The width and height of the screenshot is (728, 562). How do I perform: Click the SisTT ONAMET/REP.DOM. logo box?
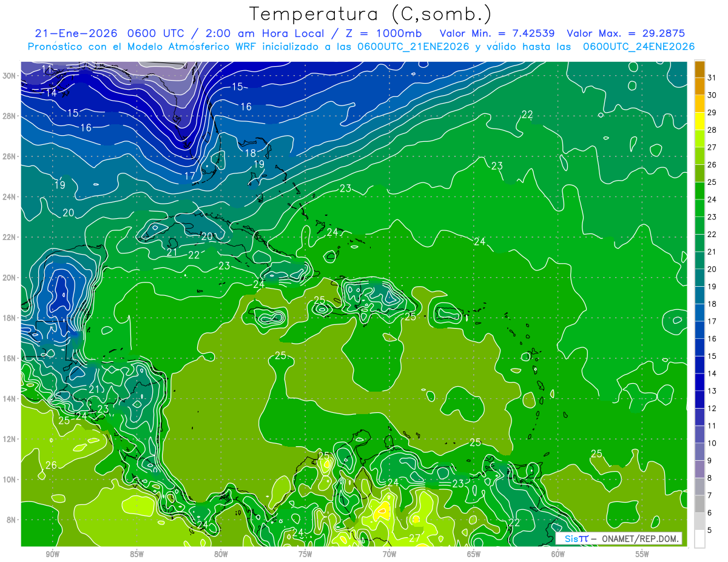[x=619, y=538]
